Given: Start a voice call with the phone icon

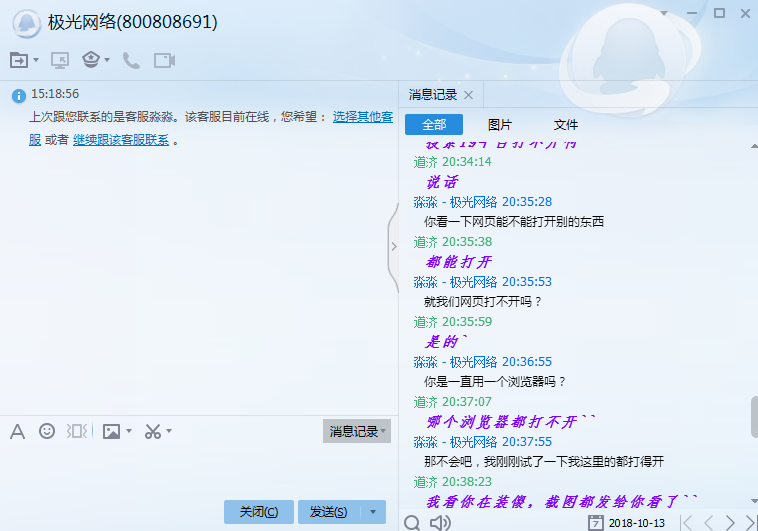Looking at the screenshot, I should coord(131,60).
